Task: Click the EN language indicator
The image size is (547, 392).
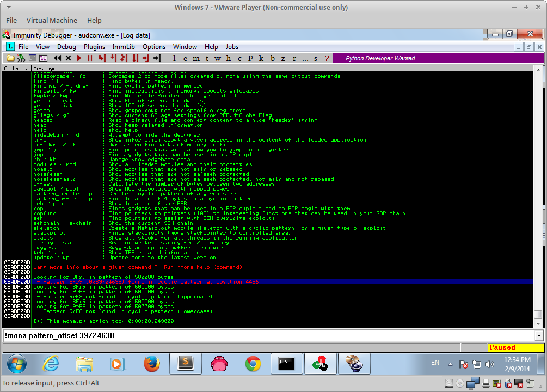Action: coord(435,363)
